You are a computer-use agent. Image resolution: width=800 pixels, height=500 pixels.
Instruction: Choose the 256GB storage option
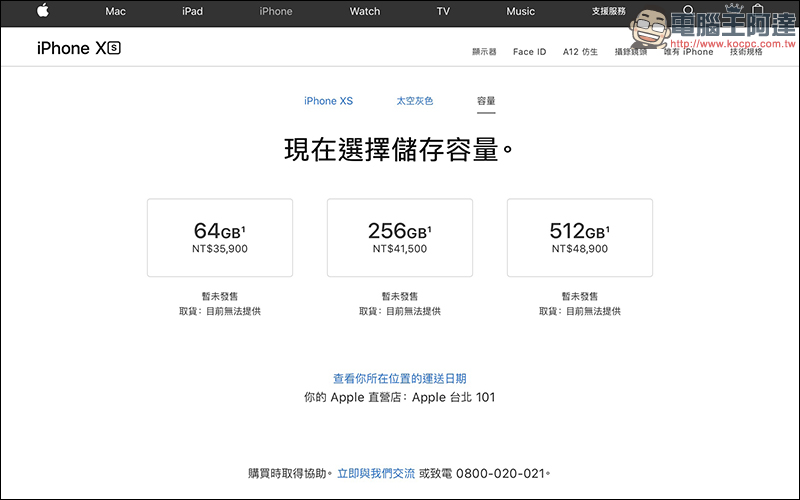click(x=400, y=237)
